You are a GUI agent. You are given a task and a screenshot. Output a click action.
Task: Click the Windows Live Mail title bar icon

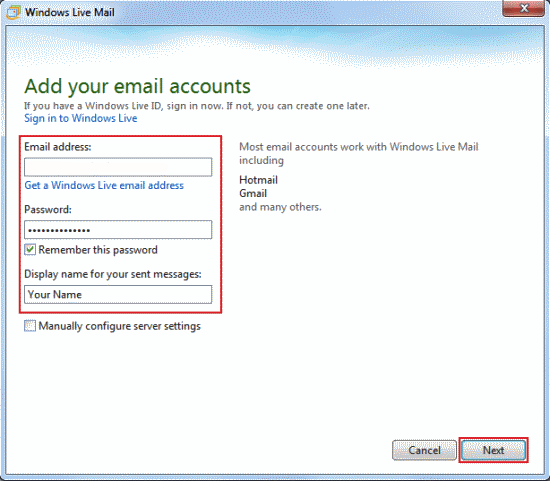(13, 12)
